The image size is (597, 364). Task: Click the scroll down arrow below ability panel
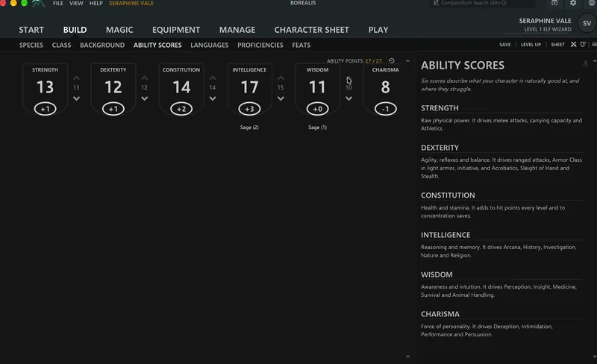point(407,357)
